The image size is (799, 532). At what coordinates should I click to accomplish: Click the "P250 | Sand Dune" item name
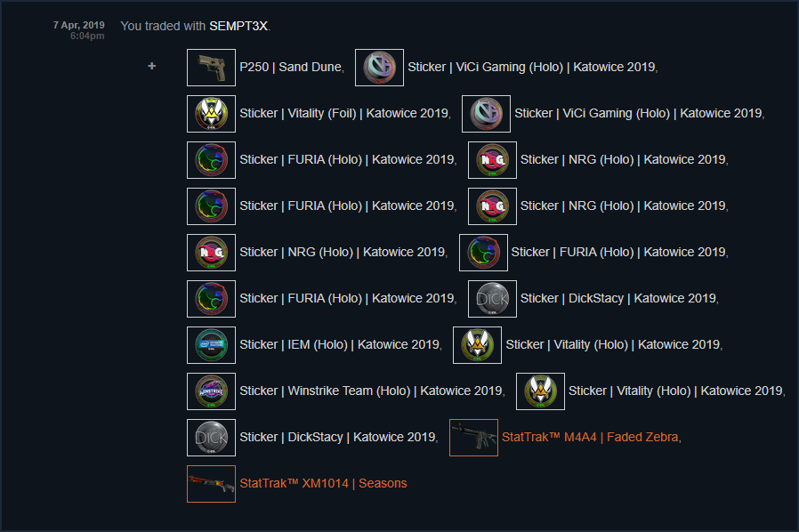(290, 67)
